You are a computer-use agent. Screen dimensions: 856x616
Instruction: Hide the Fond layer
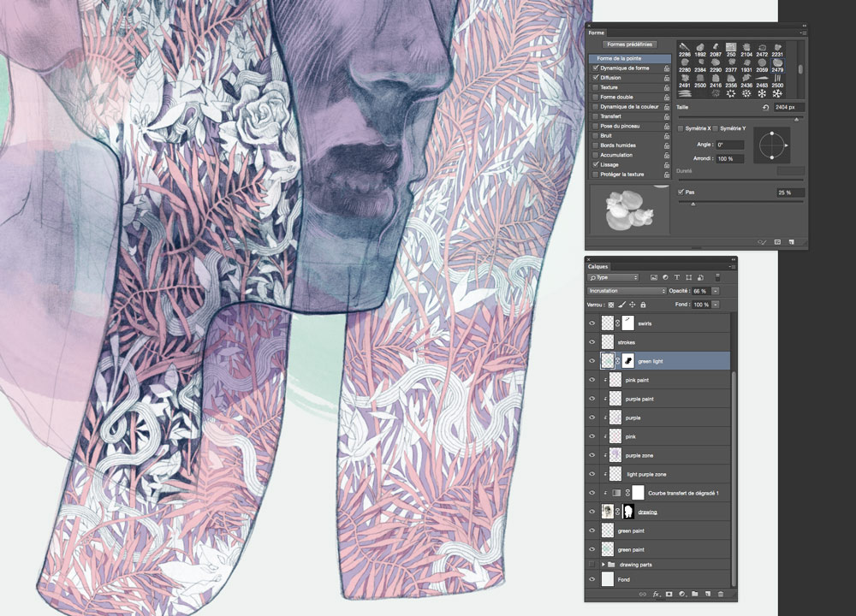click(x=591, y=579)
